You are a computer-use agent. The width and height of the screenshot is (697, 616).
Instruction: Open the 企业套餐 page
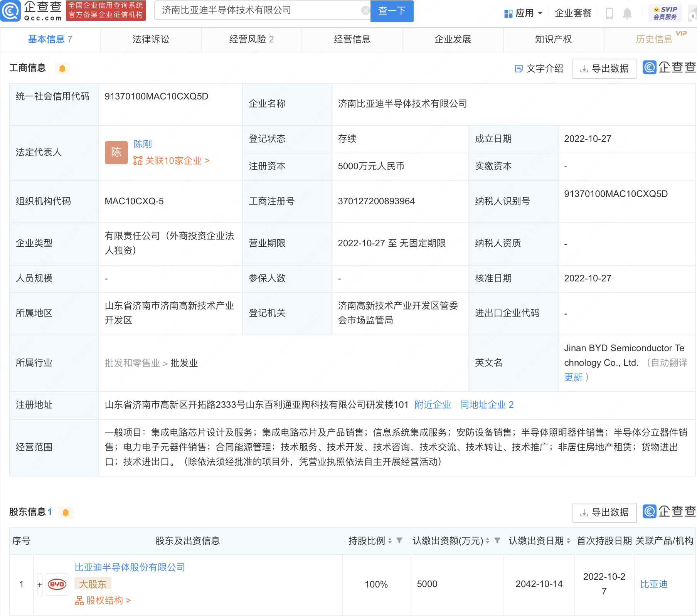click(573, 13)
